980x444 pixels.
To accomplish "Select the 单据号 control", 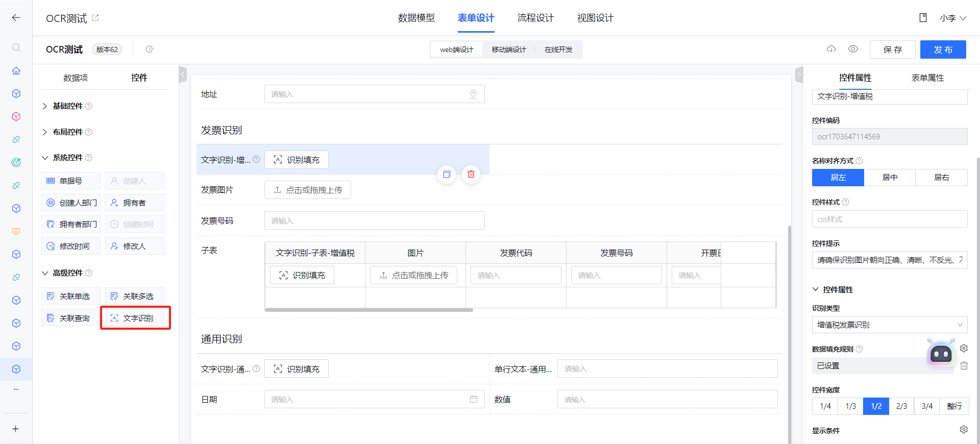I will 71,181.
